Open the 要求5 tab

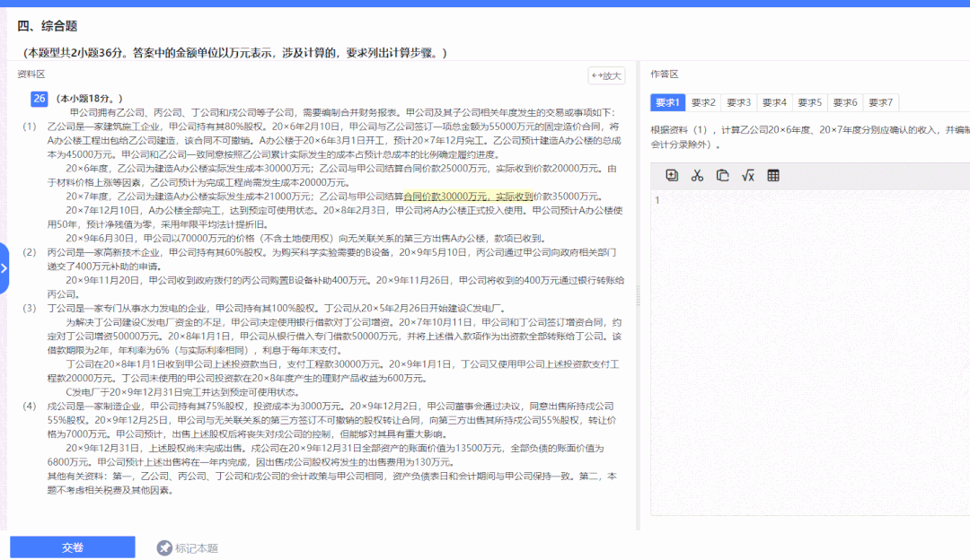[x=809, y=102]
